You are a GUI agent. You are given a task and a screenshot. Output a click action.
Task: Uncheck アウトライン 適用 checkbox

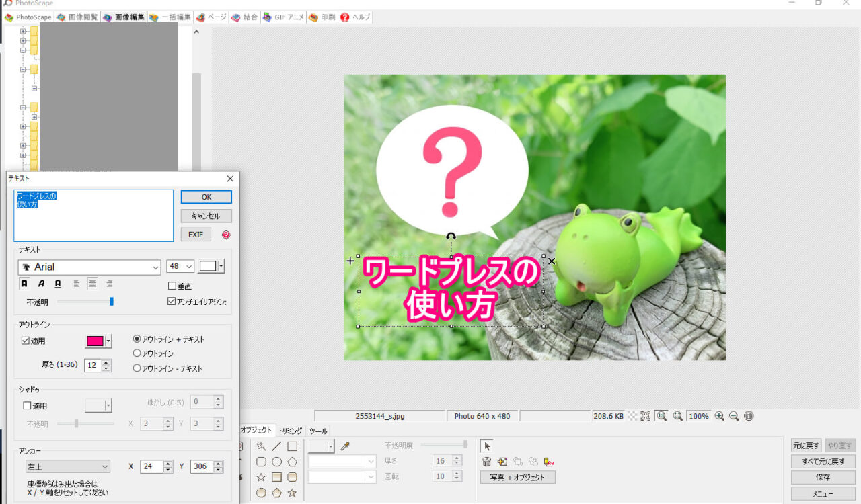coord(26,341)
